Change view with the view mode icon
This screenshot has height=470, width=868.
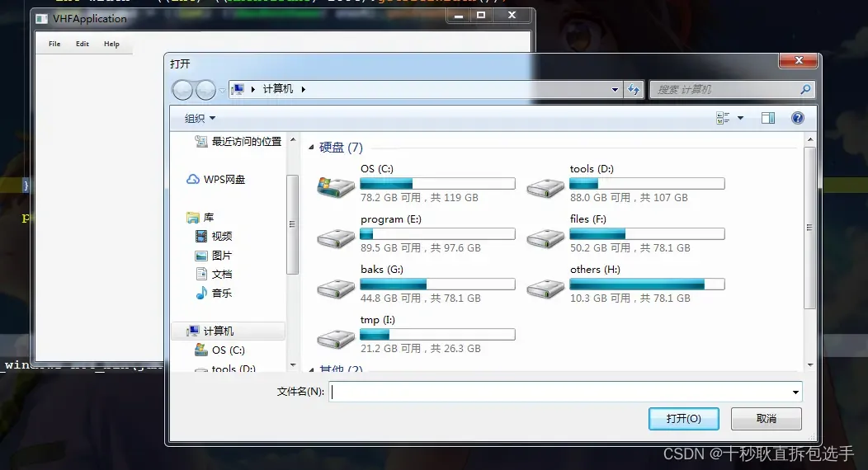click(723, 118)
